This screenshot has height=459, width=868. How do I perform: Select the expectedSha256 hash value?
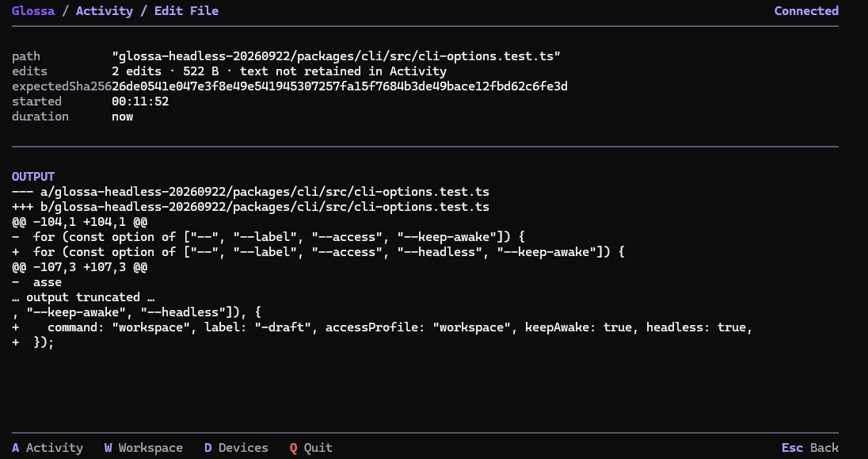coord(339,86)
